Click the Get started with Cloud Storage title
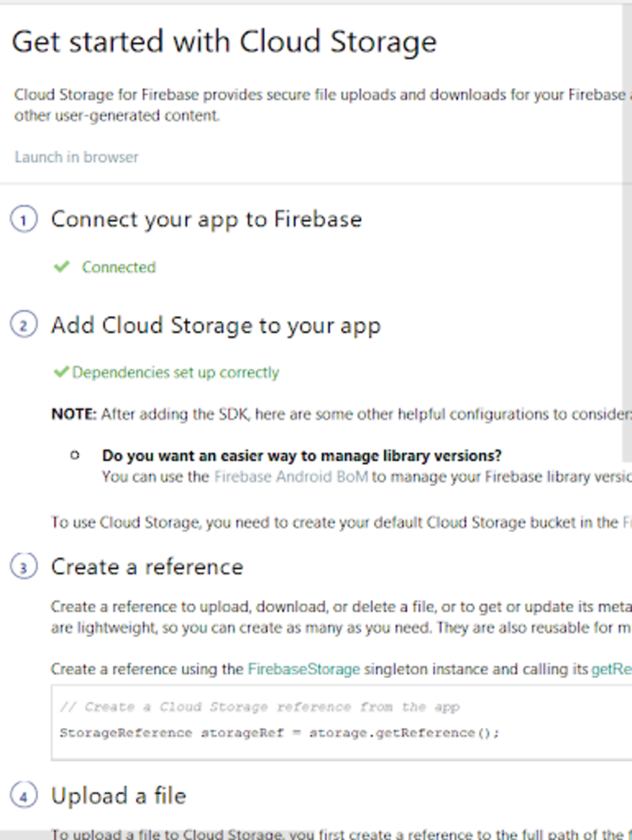 point(224,42)
